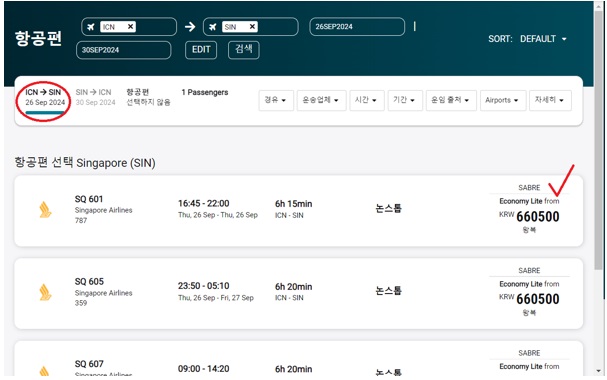Click the 논스톱 label for SQ 605
Viewport: 607px width, 380px height.
pyautogui.click(x=388, y=291)
